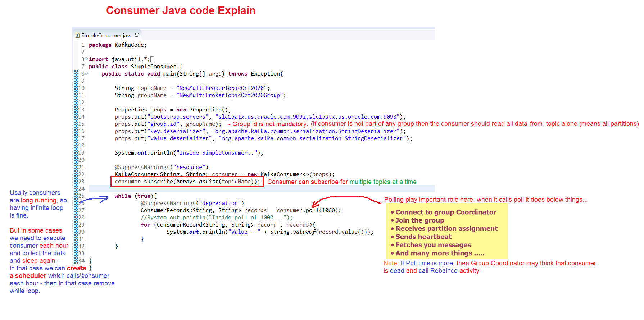Click the "value.deserializer" property key
Image resolution: width=644 pixels, height=320 pixels.
[x=180, y=138]
